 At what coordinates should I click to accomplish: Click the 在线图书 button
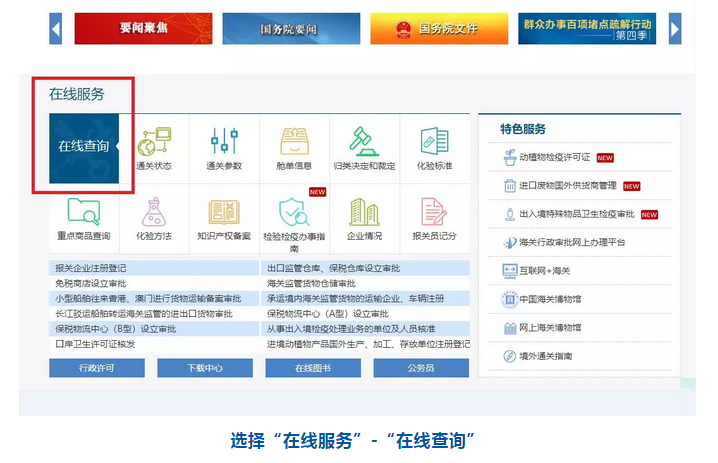point(313,368)
